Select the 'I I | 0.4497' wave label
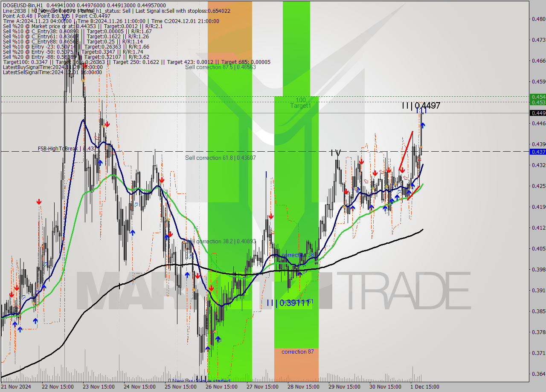Viewport: 546px width, 392px height. [421, 106]
